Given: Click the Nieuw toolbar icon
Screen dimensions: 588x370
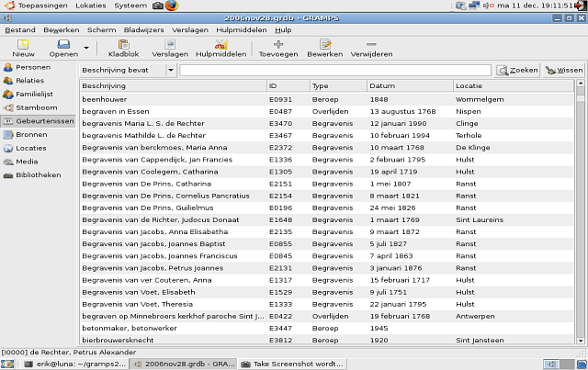Looking at the screenshot, I should point(23,44).
